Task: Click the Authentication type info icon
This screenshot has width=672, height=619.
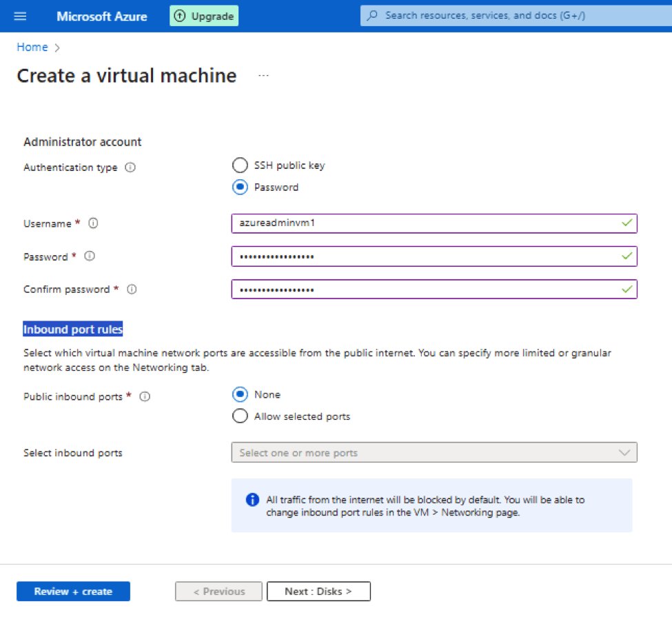Action: [130, 168]
